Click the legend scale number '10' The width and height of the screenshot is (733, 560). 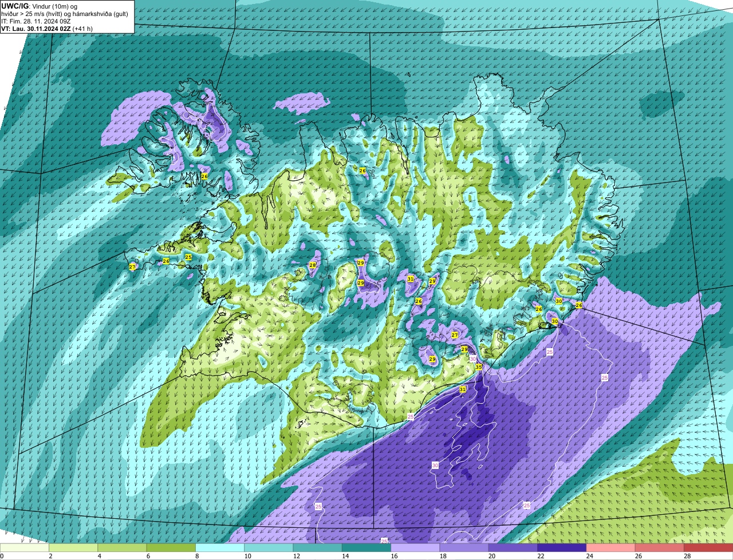(247, 556)
